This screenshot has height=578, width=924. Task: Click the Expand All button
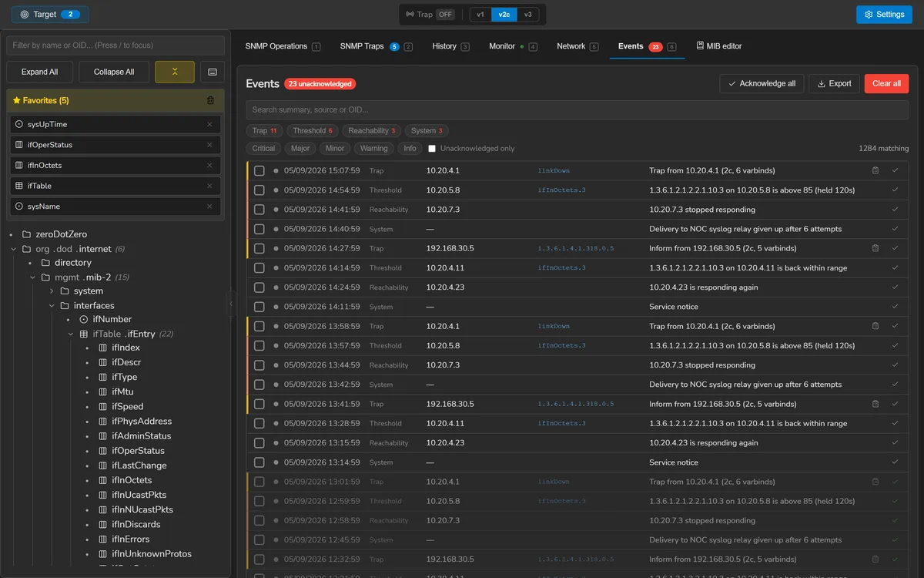coord(40,72)
